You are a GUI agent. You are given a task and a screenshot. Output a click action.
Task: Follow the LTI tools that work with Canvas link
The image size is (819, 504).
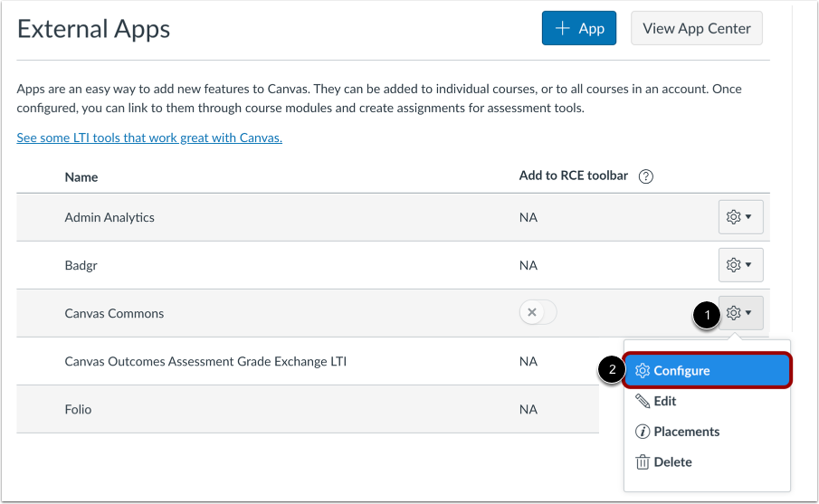[149, 138]
